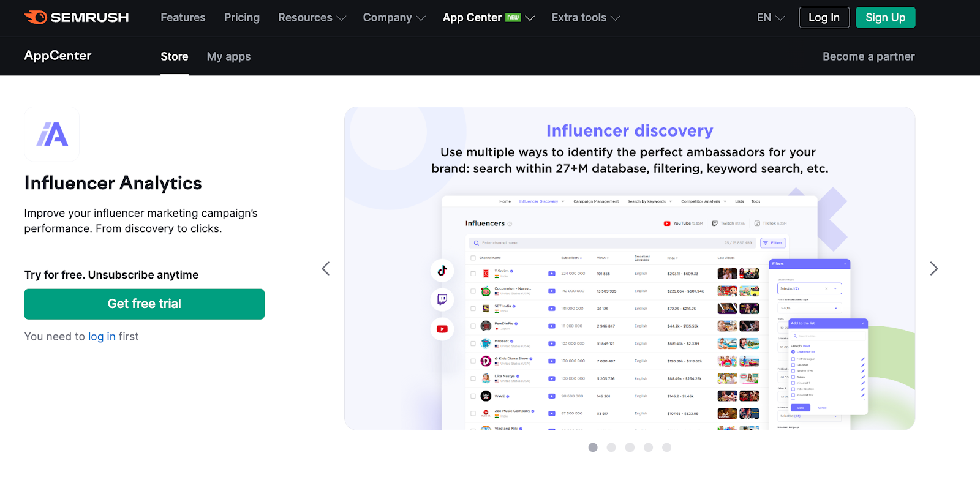Click the Influencer discovery slide heading

630,130
